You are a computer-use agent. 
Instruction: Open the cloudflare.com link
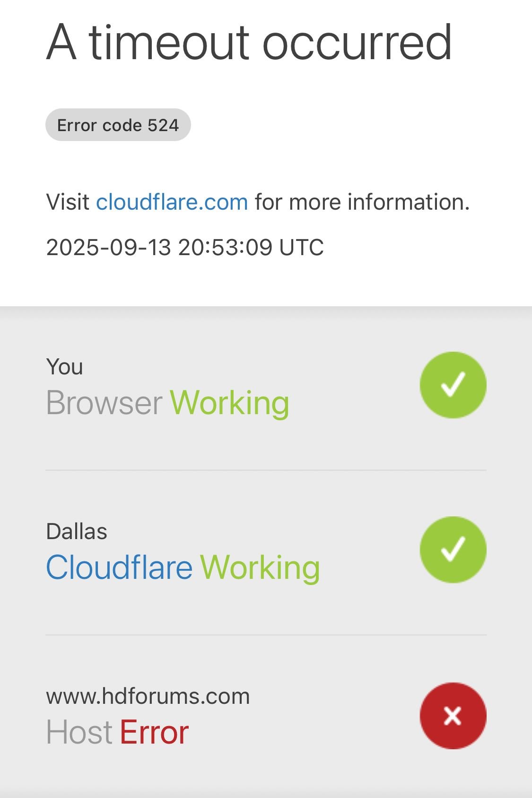click(x=172, y=202)
